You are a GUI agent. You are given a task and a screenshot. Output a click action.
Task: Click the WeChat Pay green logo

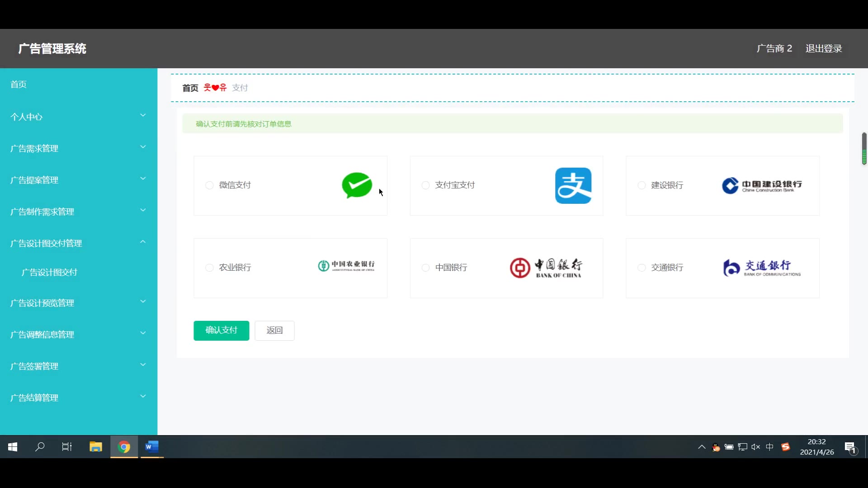click(357, 185)
